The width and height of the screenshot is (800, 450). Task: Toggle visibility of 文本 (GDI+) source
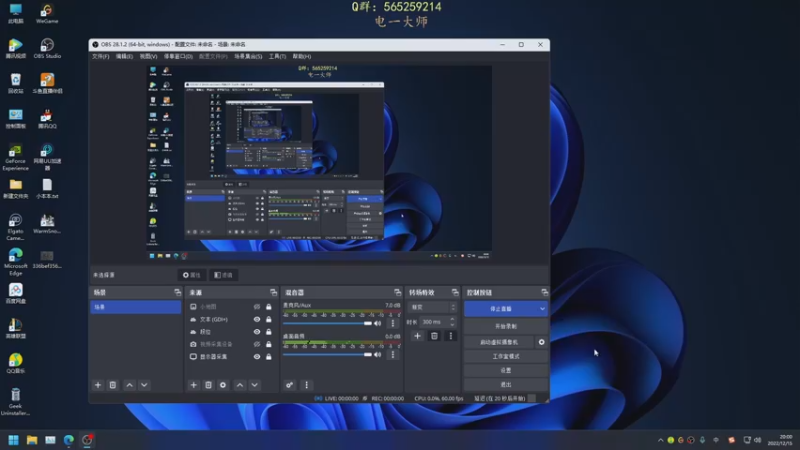(257, 319)
